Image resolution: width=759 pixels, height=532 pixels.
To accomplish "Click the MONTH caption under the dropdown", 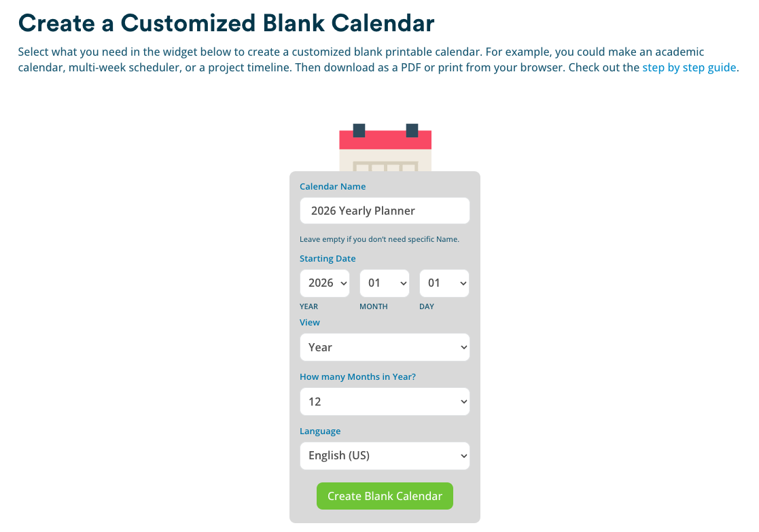I will coord(374,306).
